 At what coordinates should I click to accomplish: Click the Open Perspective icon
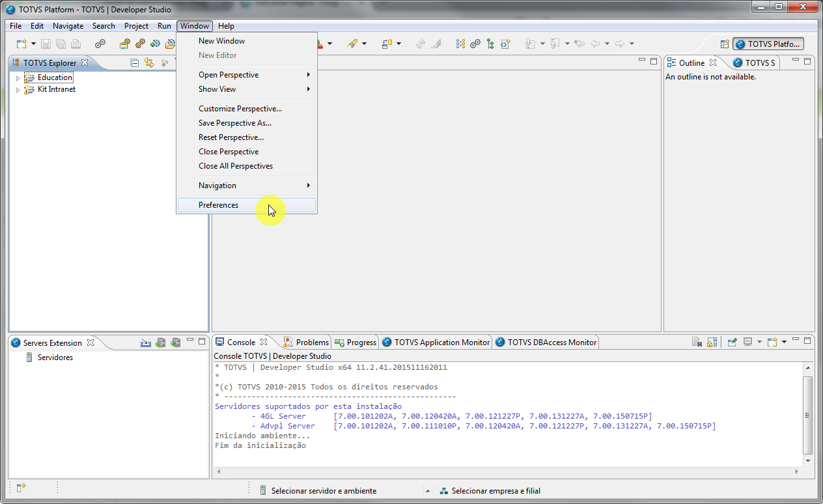tap(725, 44)
